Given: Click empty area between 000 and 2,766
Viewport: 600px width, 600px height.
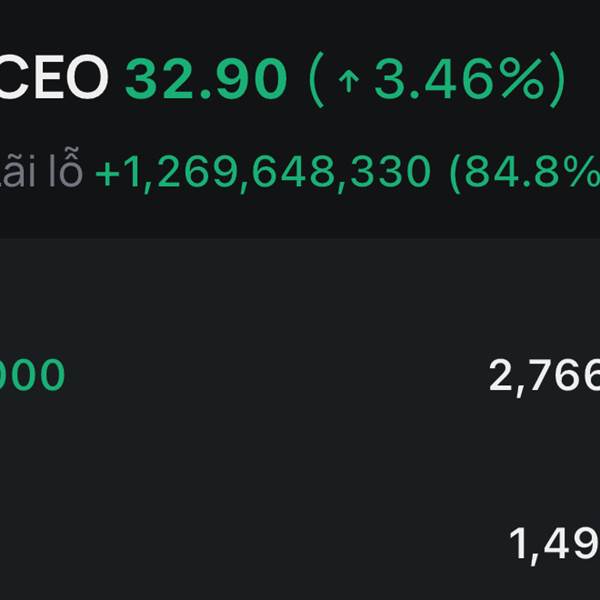Looking at the screenshot, I should (270, 377).
